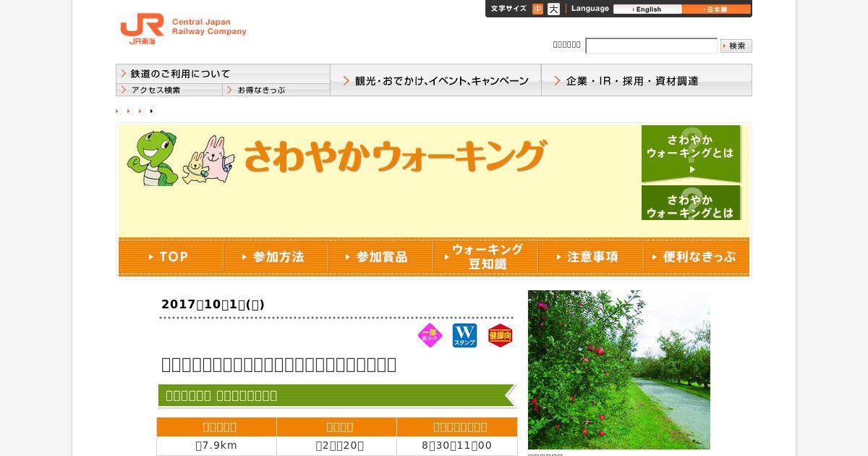Click the green course subtitle bar
868x456 pixels.
337,395
